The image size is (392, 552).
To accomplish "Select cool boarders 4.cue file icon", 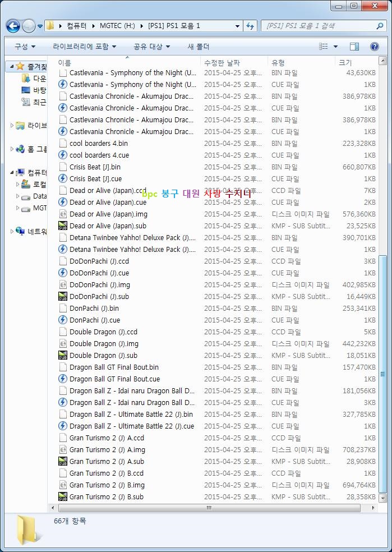I will point(63,155).
